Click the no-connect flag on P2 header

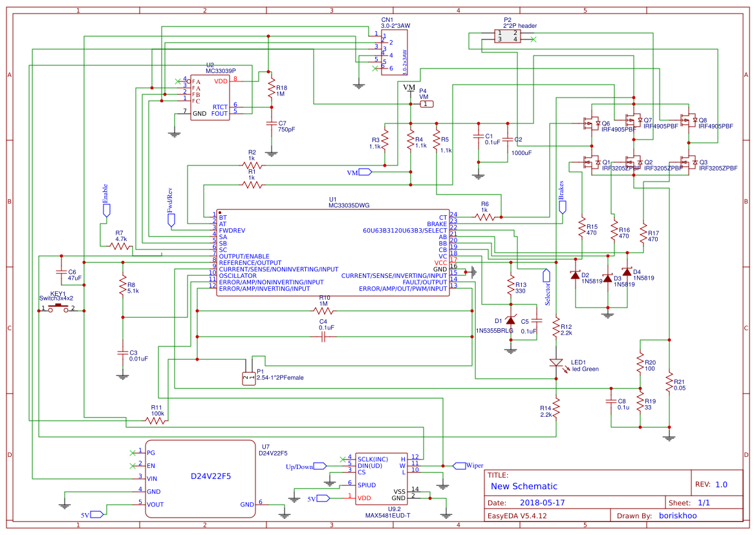pyautogui.click(x=534, y=39)
